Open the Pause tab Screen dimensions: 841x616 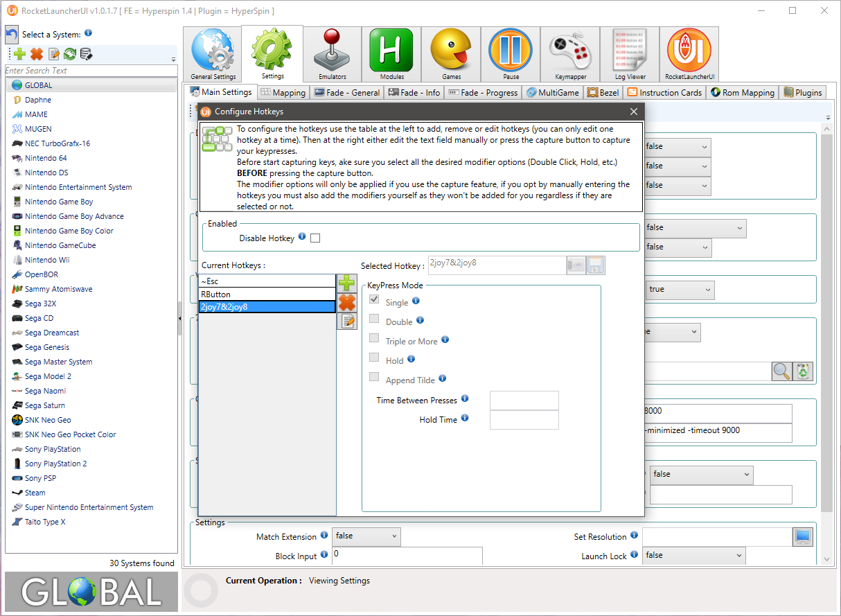(511, 54)
